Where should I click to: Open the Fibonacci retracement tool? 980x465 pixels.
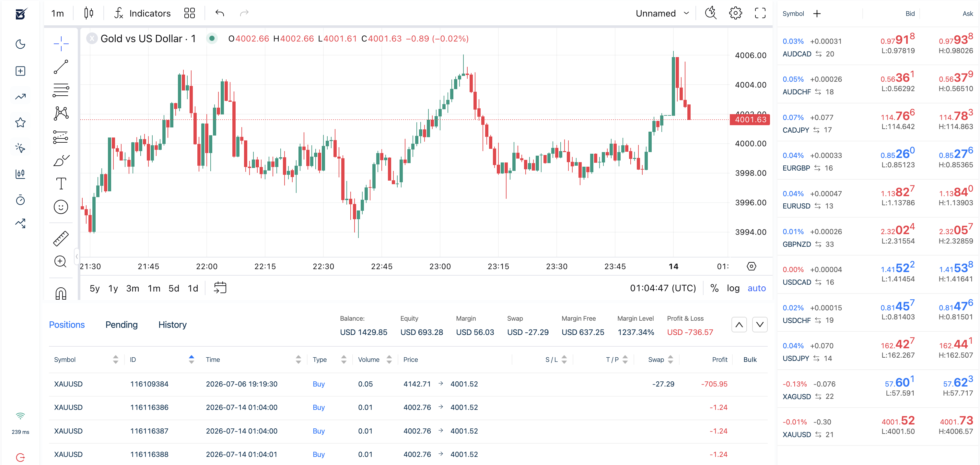(61, 90)
